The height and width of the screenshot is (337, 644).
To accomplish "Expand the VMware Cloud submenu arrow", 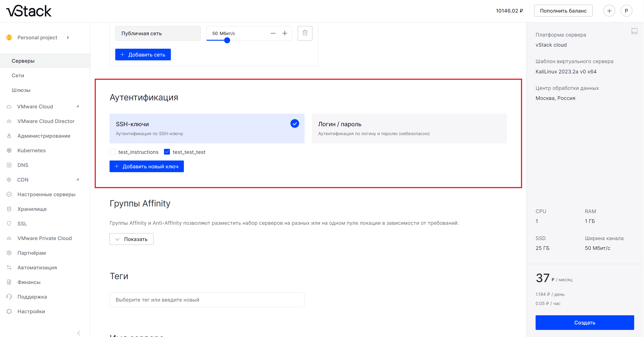I will pyautogui.click(x=78, y=106).
